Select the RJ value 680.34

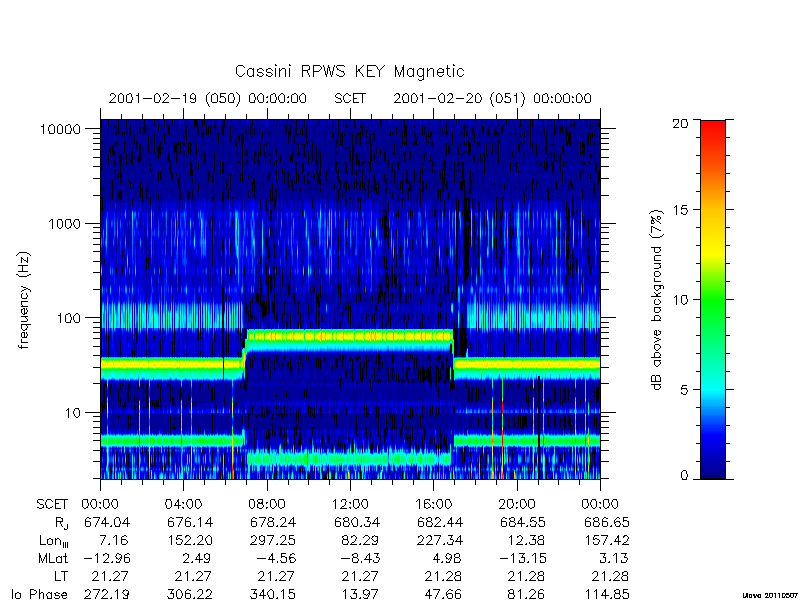click(357, 522)
